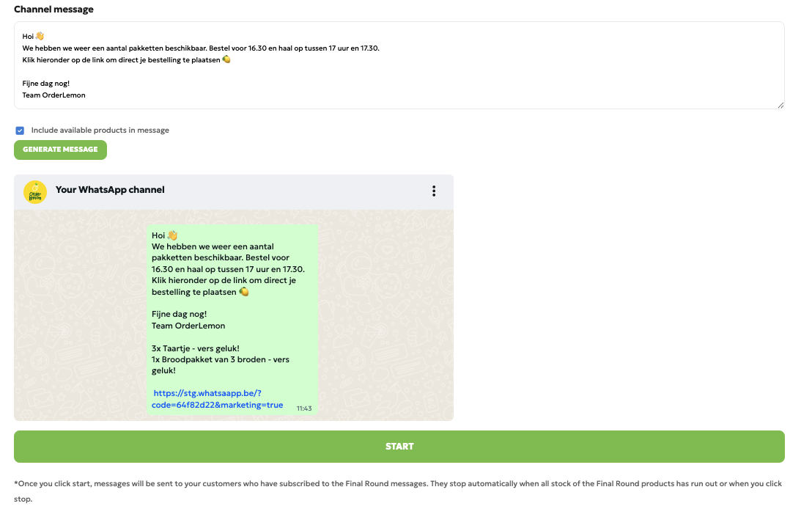Screen dimensions: 812x506
Task: Click the "Channel message" heading label
Action: 53,10
